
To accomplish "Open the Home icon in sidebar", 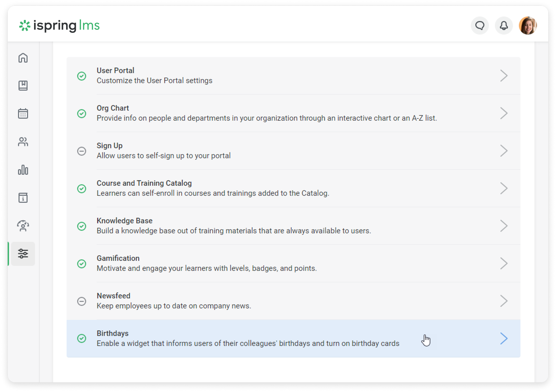I will coord(23,58).
